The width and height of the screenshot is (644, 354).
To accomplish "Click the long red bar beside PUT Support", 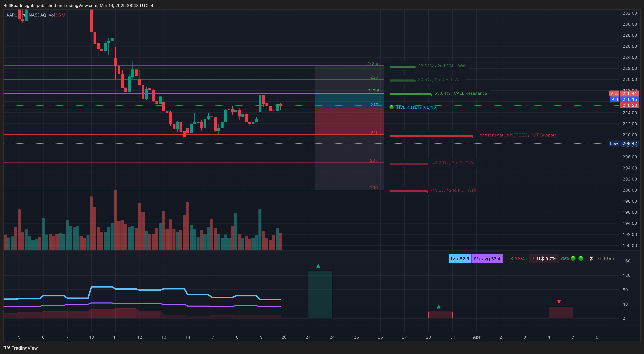I will pyautogui.click(x=431, y=136).
